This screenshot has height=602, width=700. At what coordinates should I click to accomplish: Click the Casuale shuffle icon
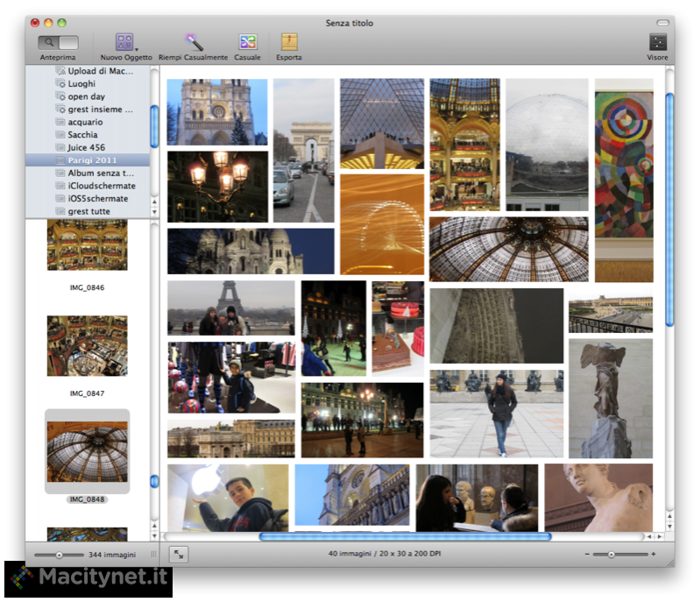click(x=248, y=42)
